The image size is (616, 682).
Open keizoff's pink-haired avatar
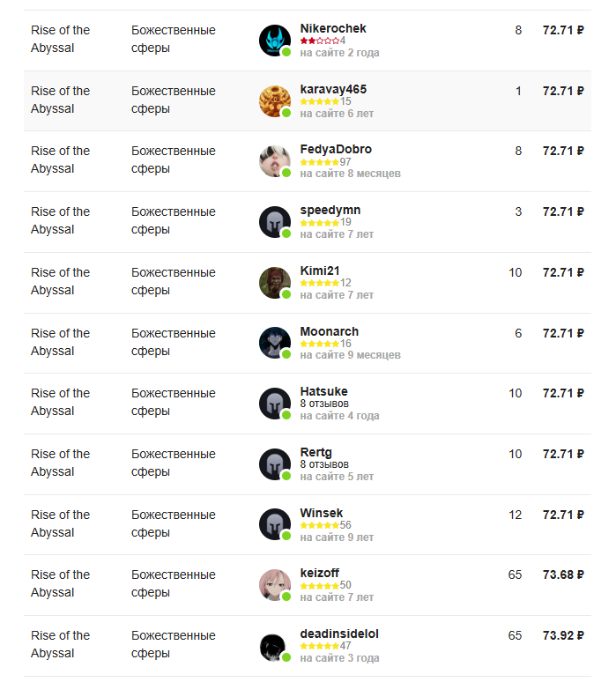[274, 585]
